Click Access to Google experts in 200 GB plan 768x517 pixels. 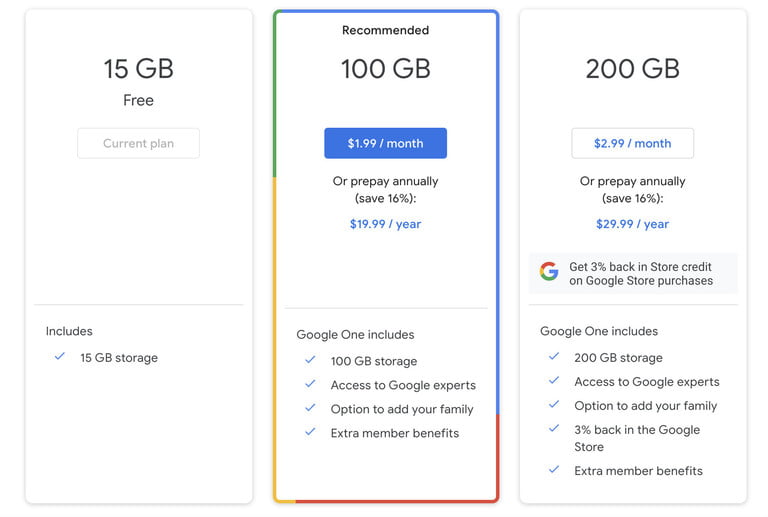tap(647, 382)
